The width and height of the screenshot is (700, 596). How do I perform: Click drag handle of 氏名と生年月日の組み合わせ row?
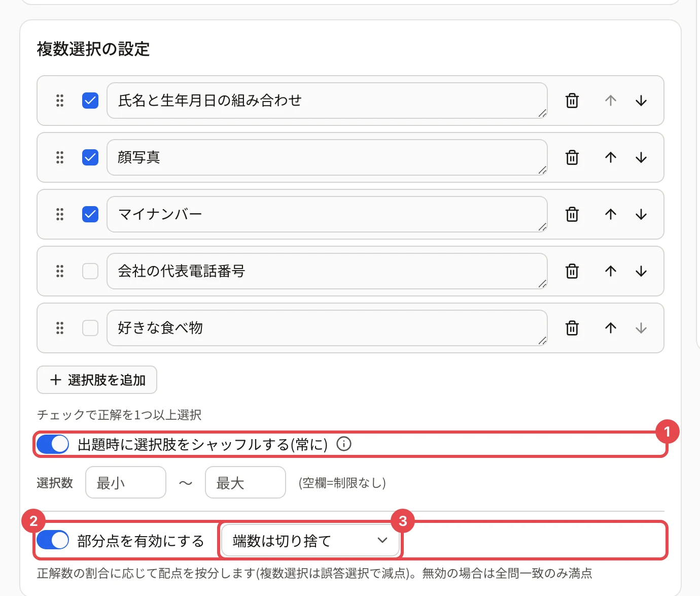pos(60,101)
